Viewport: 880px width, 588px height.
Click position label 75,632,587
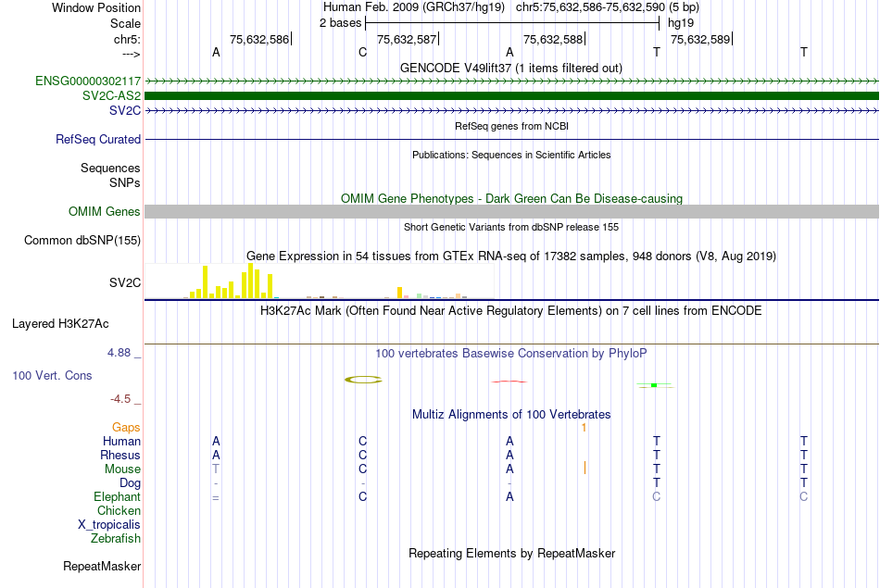[x=407, y=39]
